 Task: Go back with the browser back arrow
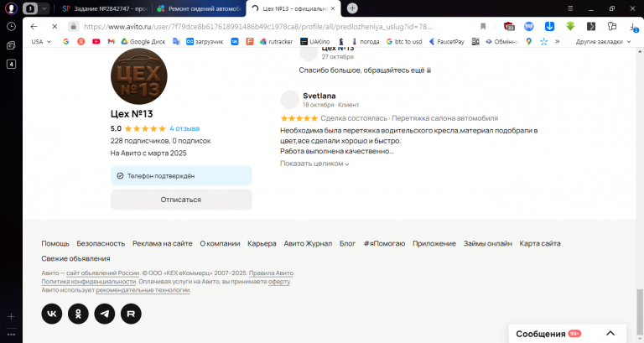coord(34,27)
